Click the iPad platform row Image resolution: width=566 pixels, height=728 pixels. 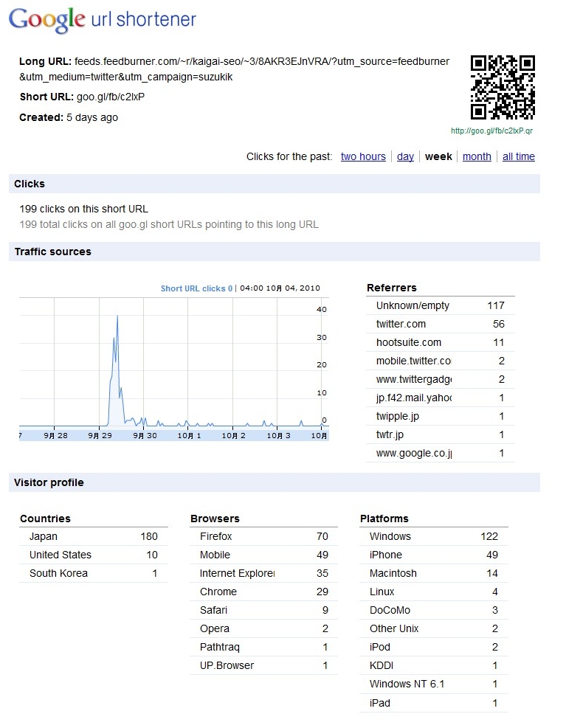point(434,704)
